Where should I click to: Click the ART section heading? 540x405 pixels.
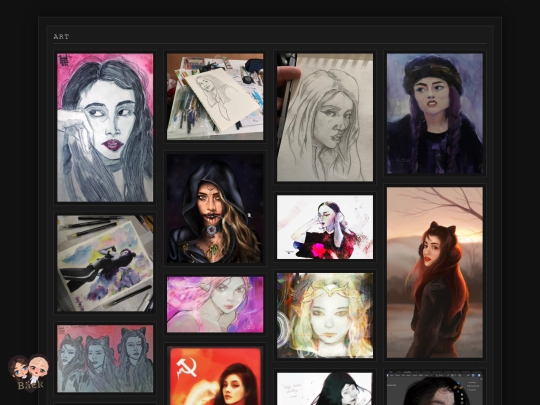click(61, 37)
